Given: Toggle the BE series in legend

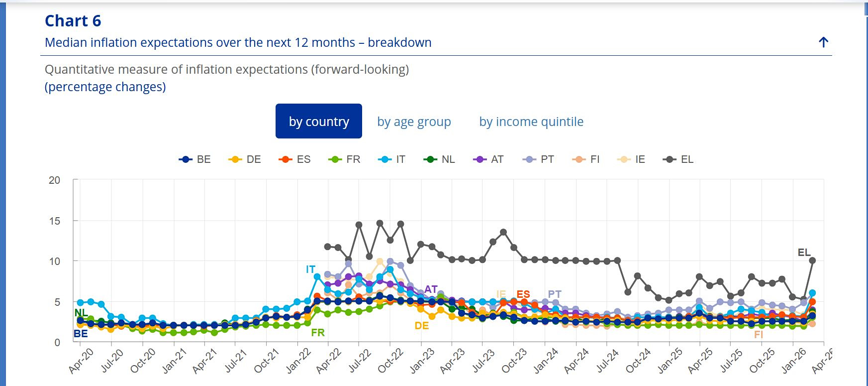Looking at the screenshot, I should click(195, 159).
